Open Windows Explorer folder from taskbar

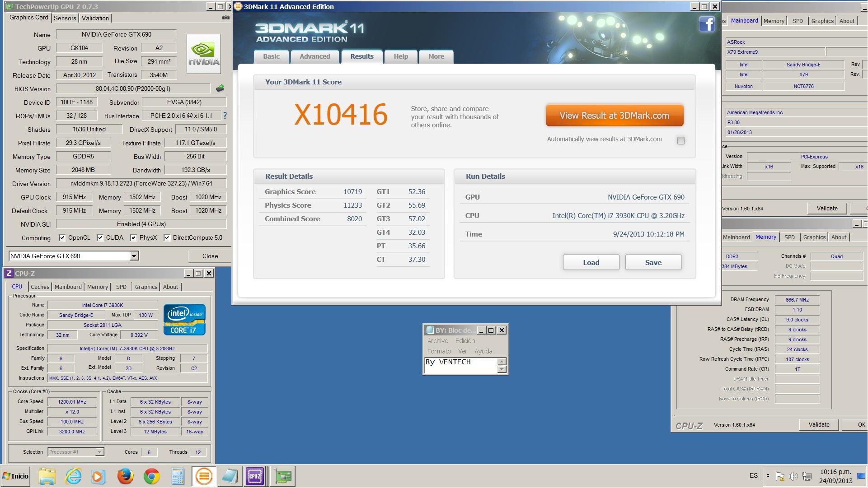pos(47,476)
